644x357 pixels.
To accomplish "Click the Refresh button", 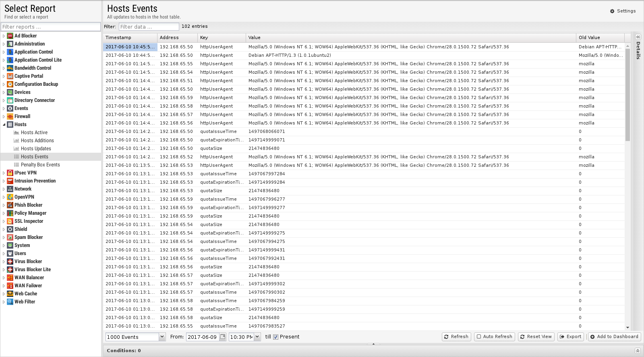I will pyautogui.click(x=456, y=336).
